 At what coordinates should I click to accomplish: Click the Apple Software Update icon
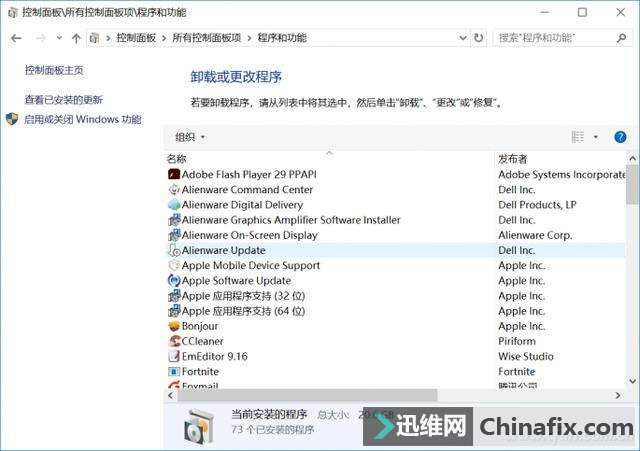(x=174, y=281)
